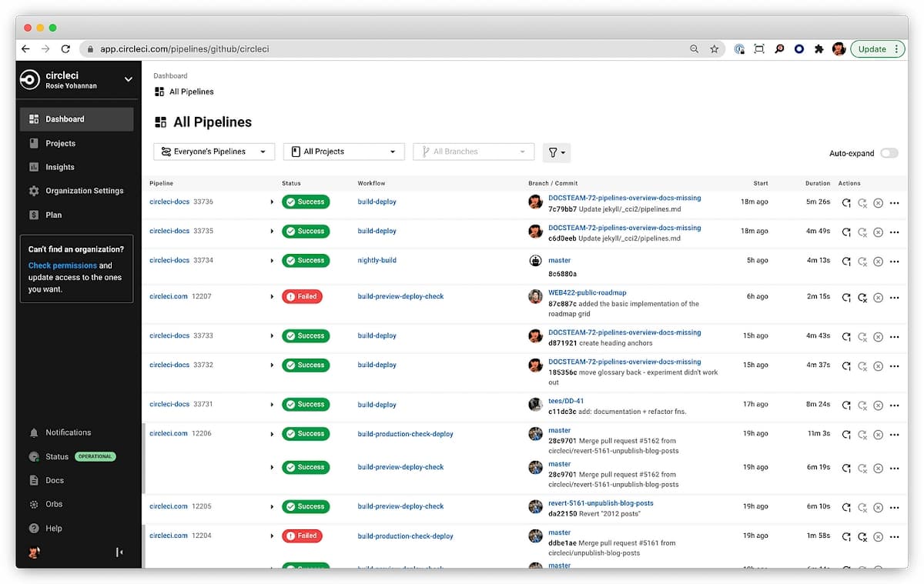Screen dimensions: 924x584
Task: Open more actions for circleci.com 12207
Action: coord(894,298)
